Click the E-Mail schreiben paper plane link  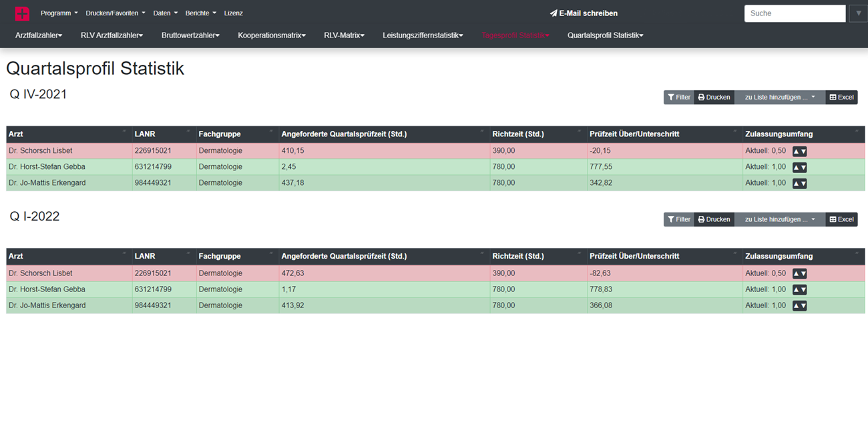[x=583, y=13]
